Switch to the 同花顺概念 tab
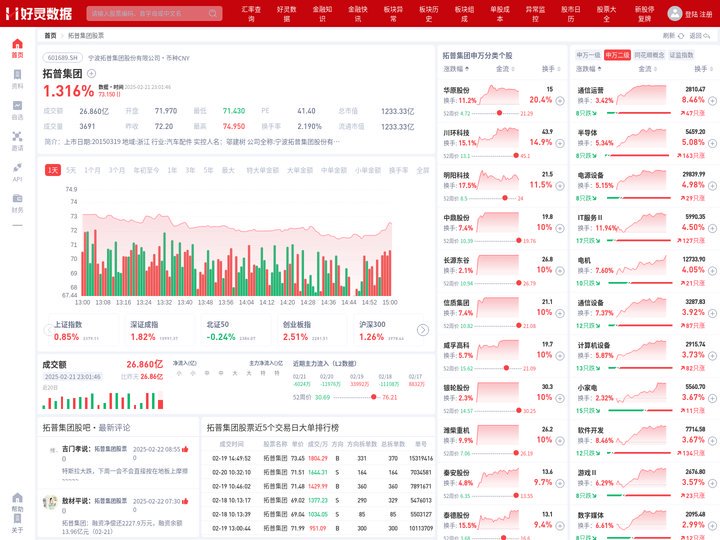Viewport: 720px width, 540px height. click(x=649, y=55)
